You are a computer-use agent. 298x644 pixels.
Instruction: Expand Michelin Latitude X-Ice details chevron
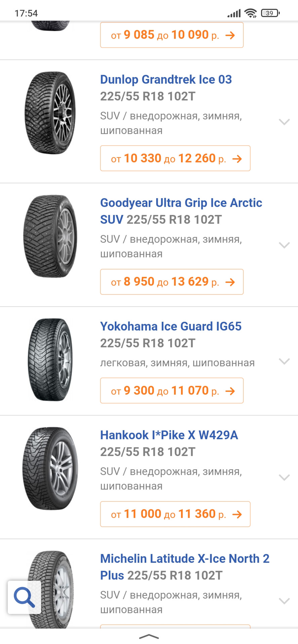(x=284, y=601)
